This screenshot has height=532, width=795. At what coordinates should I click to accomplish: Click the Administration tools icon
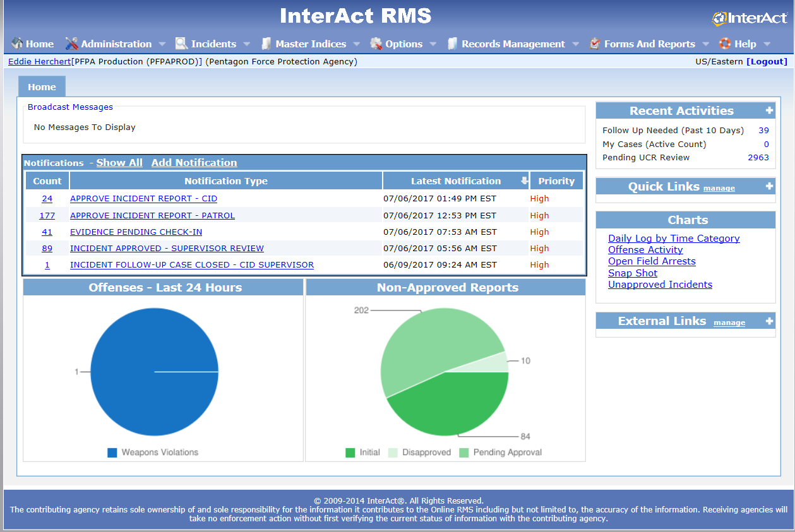[71, 44]
